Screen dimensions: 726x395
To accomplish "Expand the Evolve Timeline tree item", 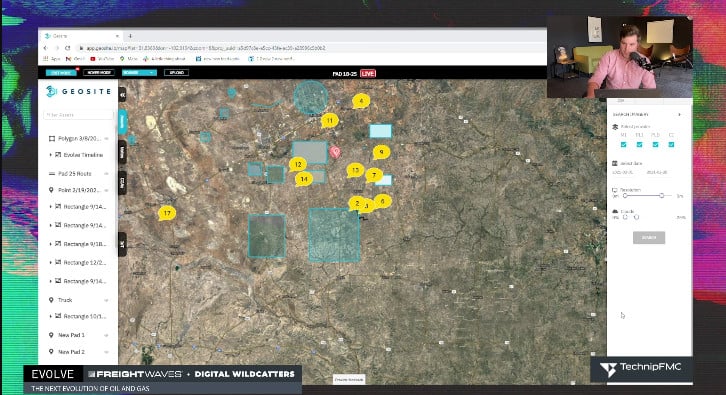I will [x=50, y=155].
